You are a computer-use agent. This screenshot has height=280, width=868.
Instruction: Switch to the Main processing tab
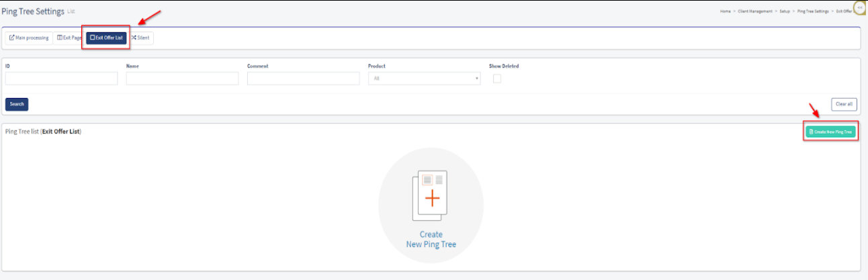[29, 38]
